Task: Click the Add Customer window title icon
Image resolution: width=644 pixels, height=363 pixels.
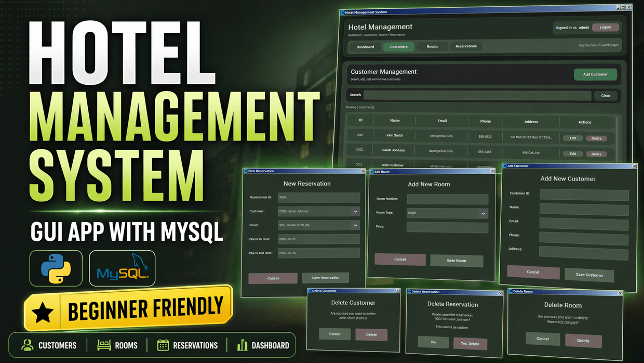Action: click(x=504, y=166)
